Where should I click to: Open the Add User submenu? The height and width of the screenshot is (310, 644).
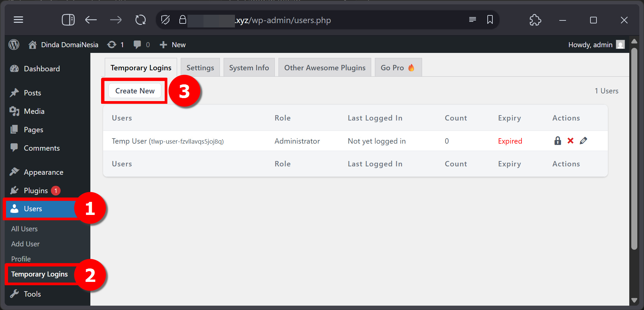(25, 244)
